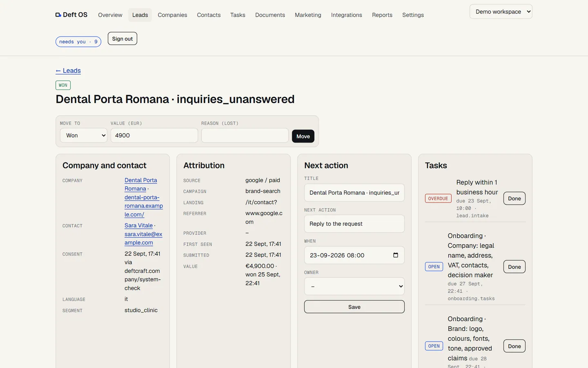Screen dimensions: 588x368
Task: Mark Onboarding Brand logo task Done
Action: [514, 346]
